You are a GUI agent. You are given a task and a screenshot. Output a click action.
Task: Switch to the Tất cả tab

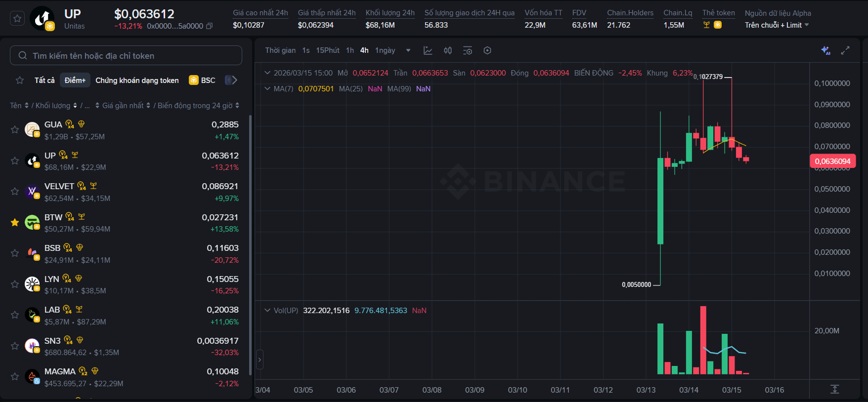coord(44,80)
